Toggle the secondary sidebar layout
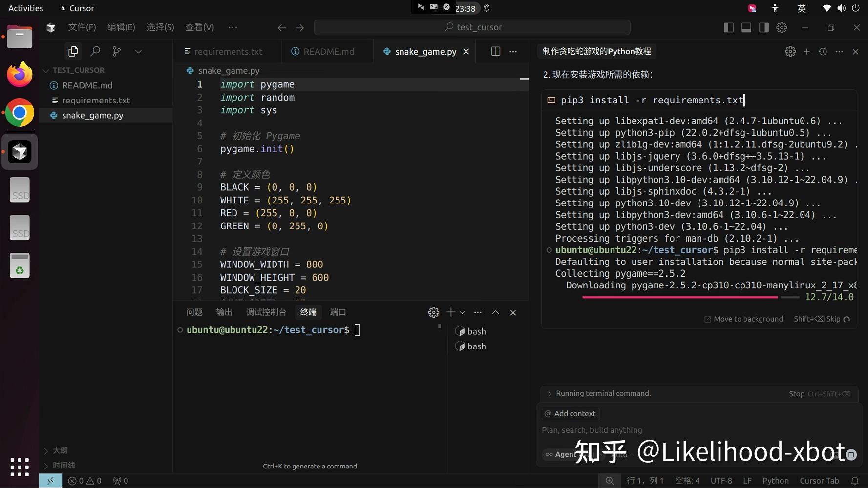Image resolution: width=868 pixels, height=488 pixels. 764,28
